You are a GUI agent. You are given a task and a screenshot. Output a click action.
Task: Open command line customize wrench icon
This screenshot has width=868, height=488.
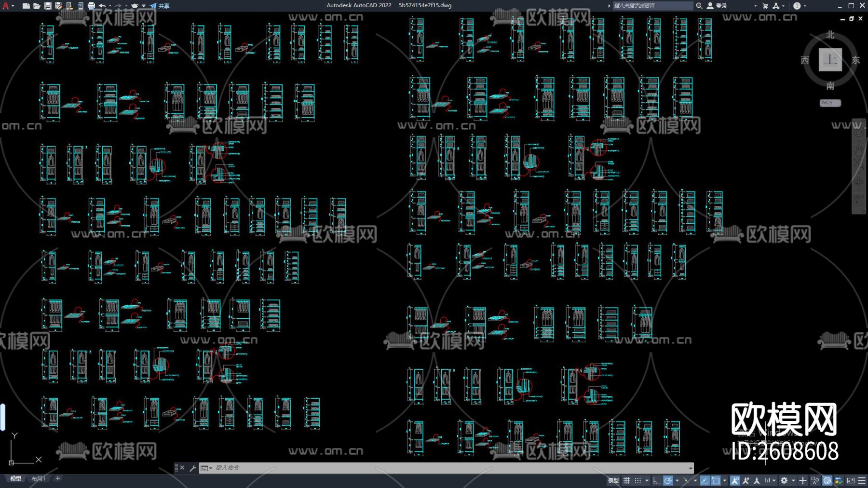(192, 468)
